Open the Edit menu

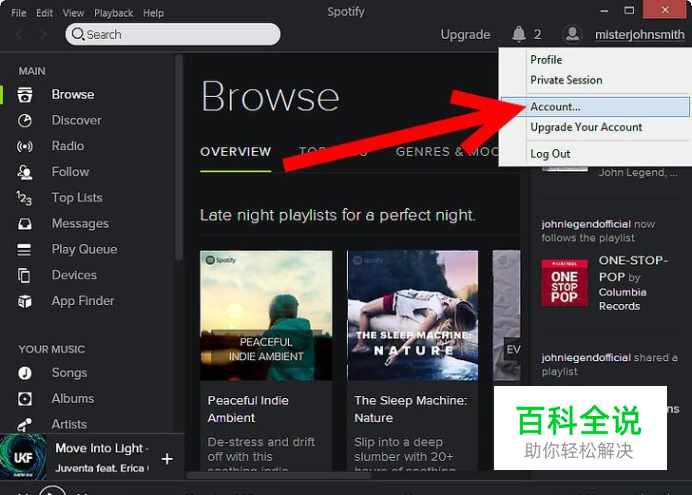[x=44, y=13]
